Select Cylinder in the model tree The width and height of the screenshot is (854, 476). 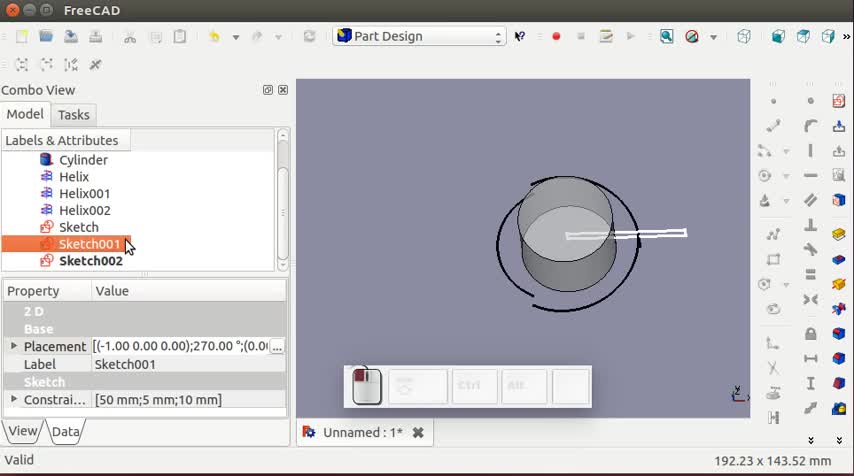click(83, 160)
